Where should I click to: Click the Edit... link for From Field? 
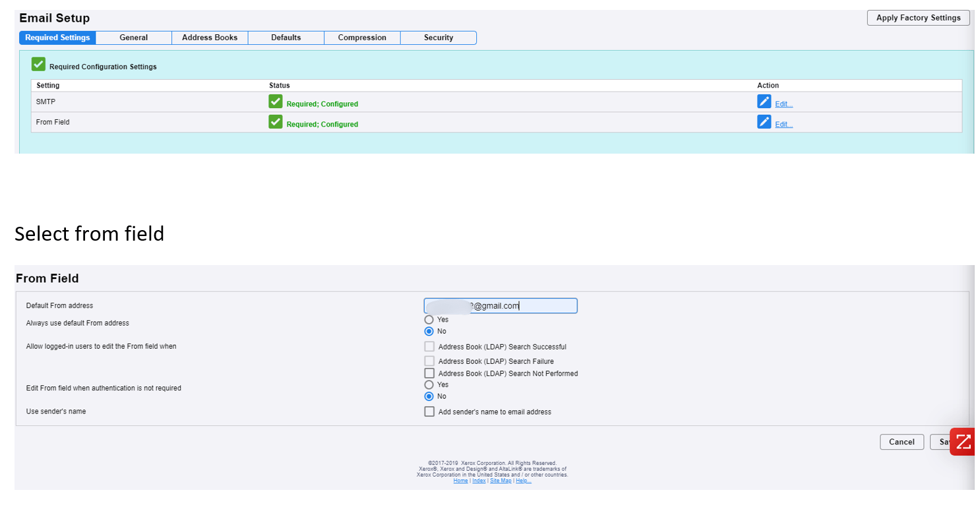(783, 125)
